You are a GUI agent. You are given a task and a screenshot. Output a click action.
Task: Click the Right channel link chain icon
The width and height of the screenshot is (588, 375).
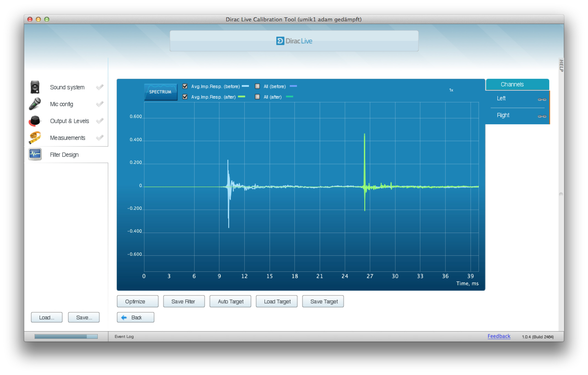542,116
